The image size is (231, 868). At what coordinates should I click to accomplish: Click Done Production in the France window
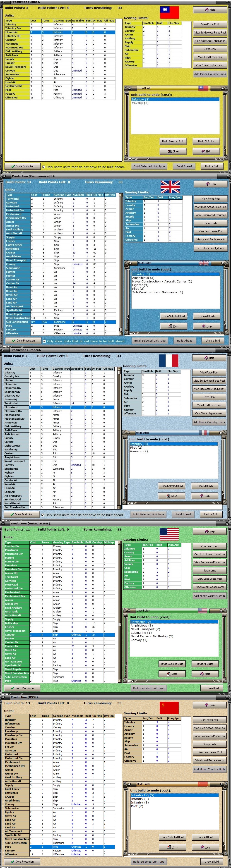point(22,514)
